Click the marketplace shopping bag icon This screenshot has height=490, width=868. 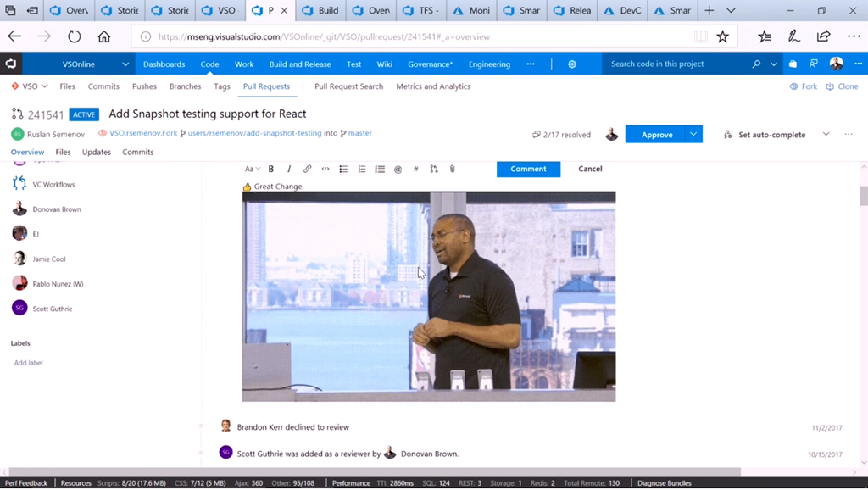tap(793, 64)
